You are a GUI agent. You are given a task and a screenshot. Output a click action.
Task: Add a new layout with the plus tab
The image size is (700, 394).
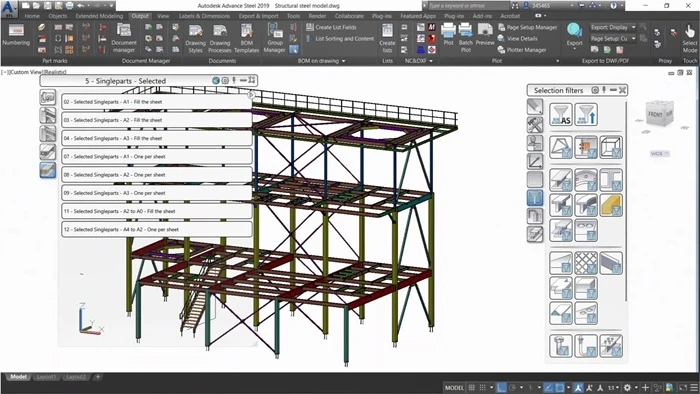pyautogui.click(x=98, y=377)
